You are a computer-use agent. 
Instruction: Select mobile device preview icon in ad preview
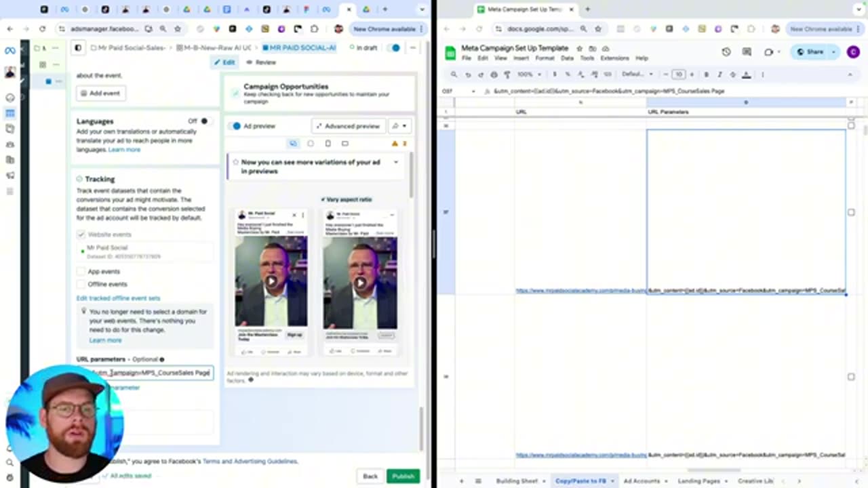[x=328, y=144]
